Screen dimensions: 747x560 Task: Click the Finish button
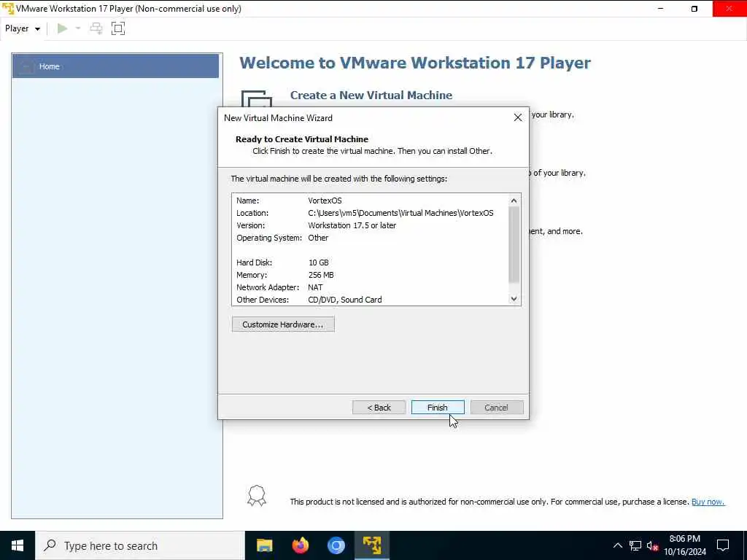click(x=438, y=408)
